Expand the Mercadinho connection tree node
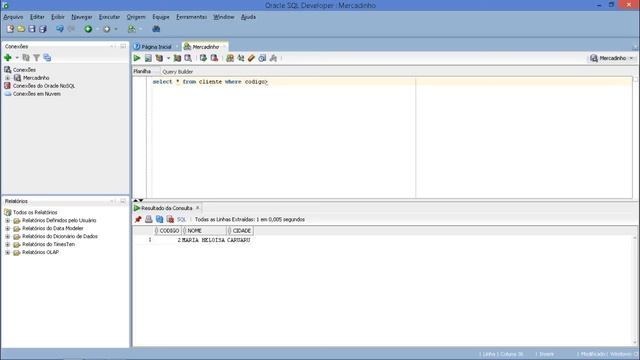This screenshot has width=640, height=360. click(7, 78)
